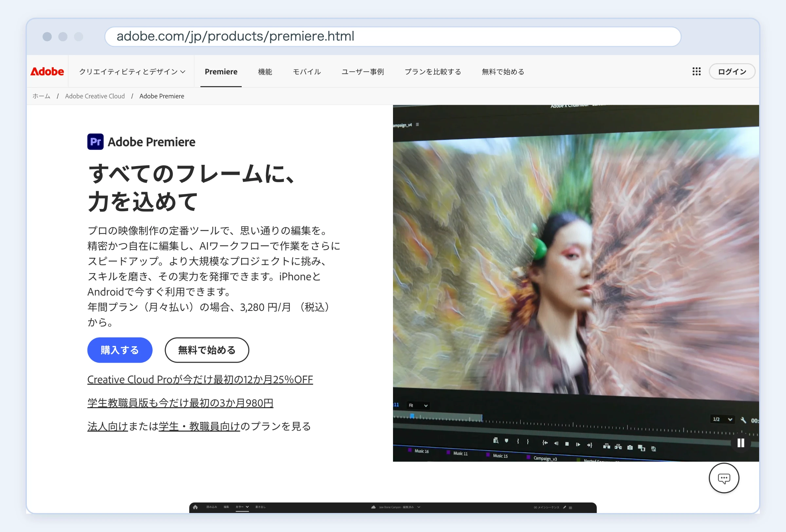This screenshot has width=786, height=532.
Task: Open the Fit zoom dropdown
Action: 418,405
